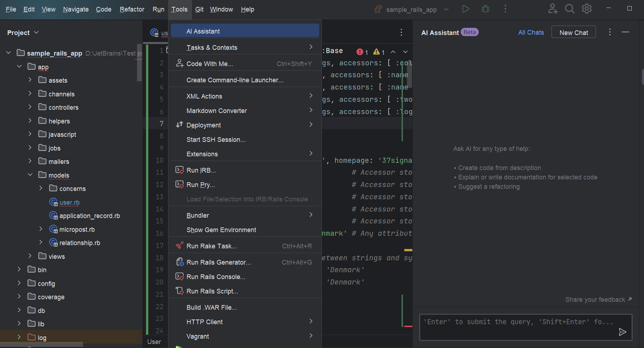Select Run IRB... menu entry
Screen dimensions: 644x348
click(x=245, y=170)
